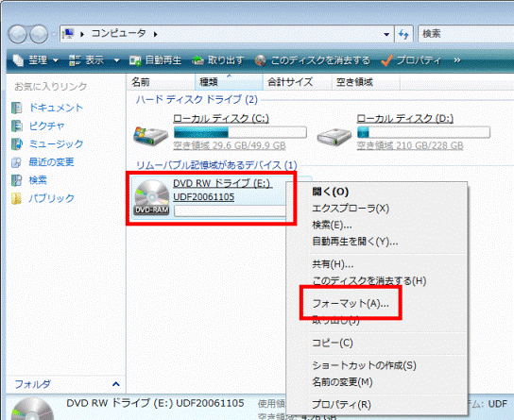Click 空き領域 29.6 GB/49.9 GB text
The image size is (514, 420).
pos(230,145)
